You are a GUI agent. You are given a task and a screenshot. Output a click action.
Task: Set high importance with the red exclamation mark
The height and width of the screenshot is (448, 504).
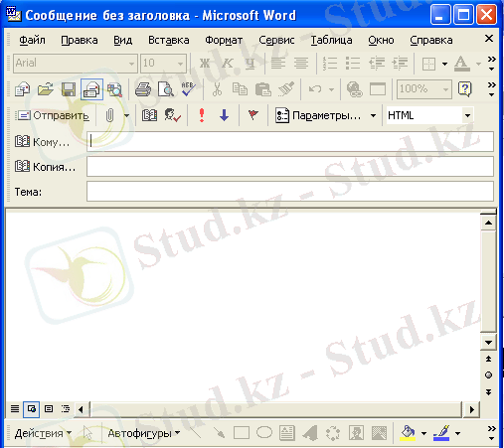(202, 115)
